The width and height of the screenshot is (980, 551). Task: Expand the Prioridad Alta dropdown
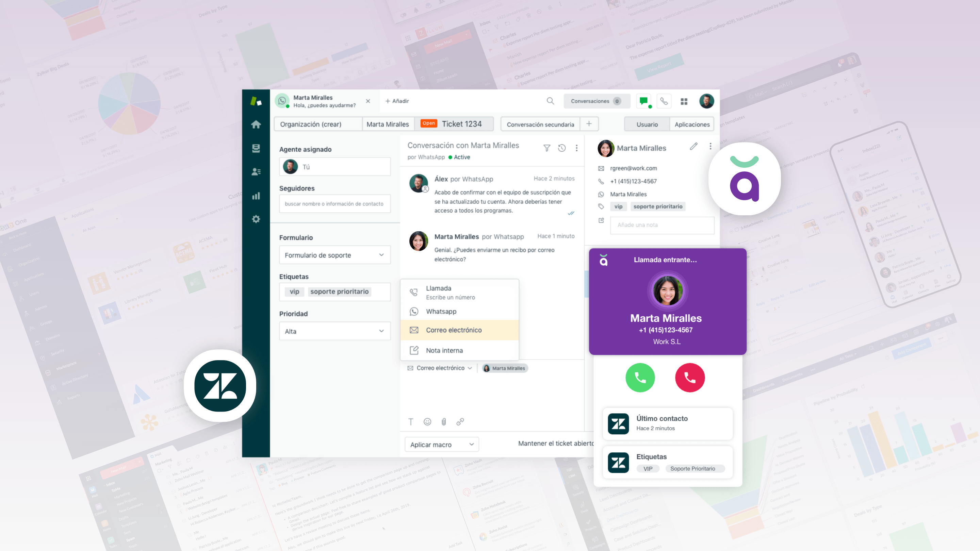click(x=335, y=331)
